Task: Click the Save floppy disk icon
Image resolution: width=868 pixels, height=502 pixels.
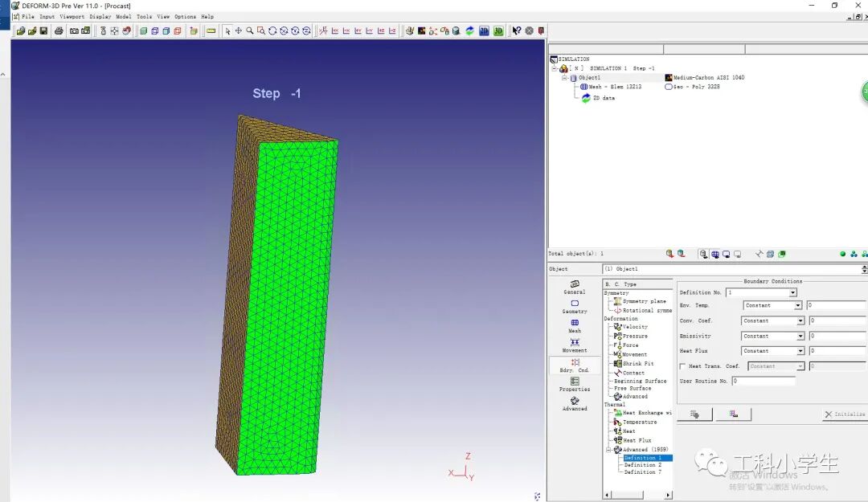Action: click(x=43, y=31)
